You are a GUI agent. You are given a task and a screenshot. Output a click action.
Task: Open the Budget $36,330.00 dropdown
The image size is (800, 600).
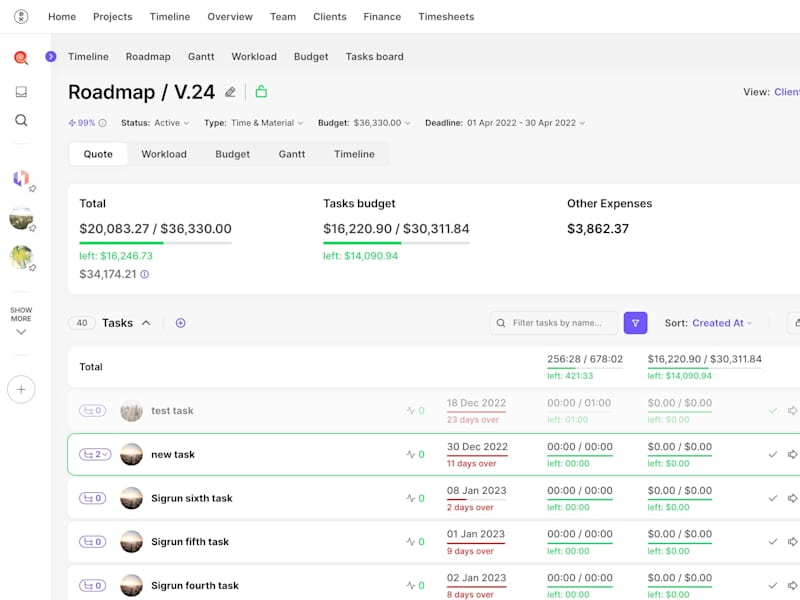coord(364,123)
